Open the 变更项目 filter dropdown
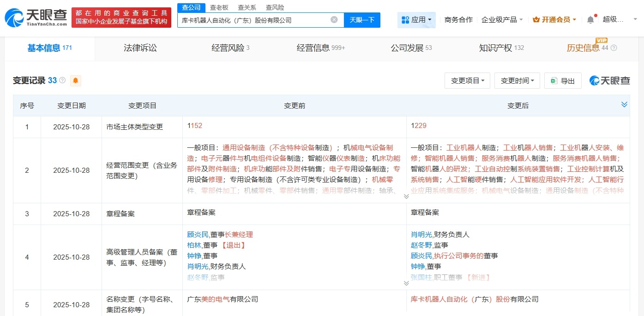This screenshot has width=644, height=316. coord(467,80)
